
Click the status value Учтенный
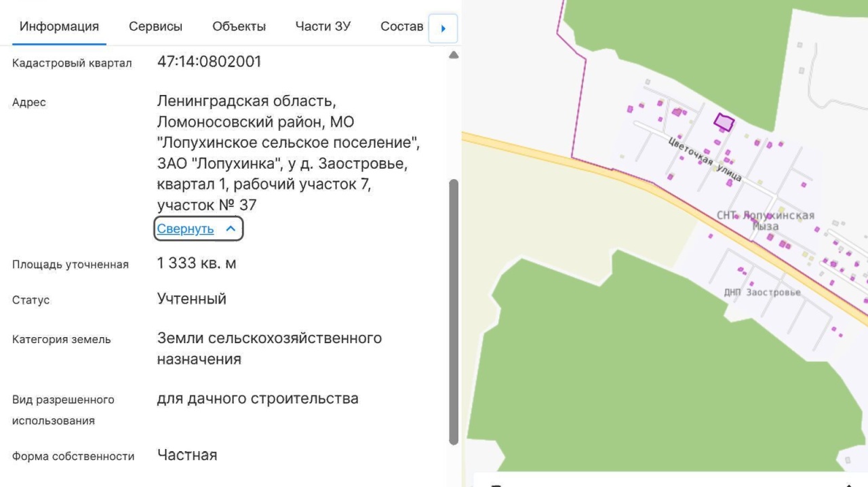pos(191,299)
